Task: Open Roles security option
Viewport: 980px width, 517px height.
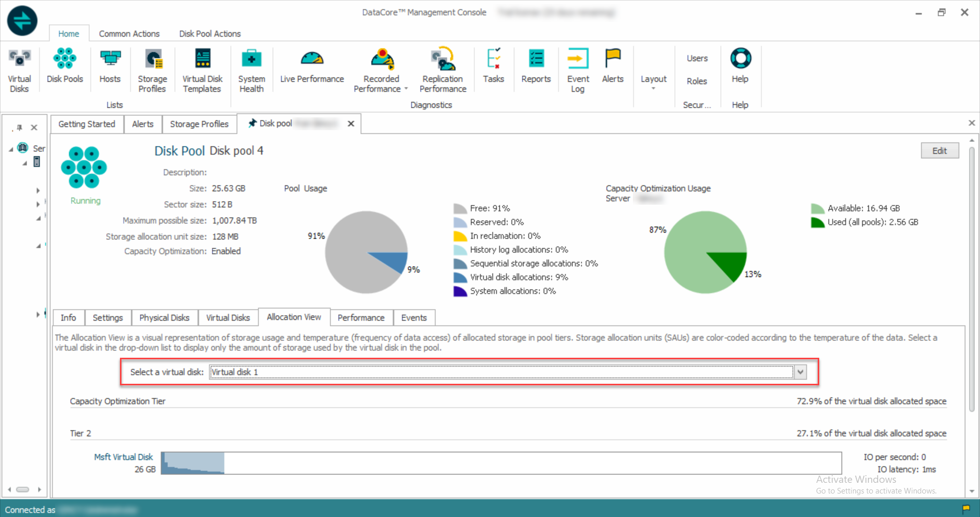Action: [697, 81]
